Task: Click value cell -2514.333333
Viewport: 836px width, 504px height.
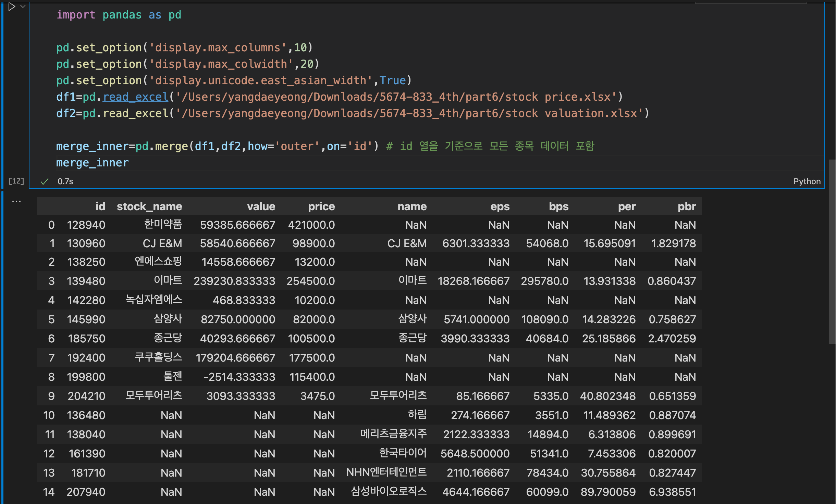Action: [239, 377]
